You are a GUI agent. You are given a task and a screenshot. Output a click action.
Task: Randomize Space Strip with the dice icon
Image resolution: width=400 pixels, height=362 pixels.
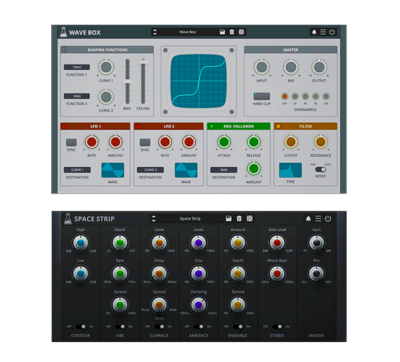click(x=249, y=219)
